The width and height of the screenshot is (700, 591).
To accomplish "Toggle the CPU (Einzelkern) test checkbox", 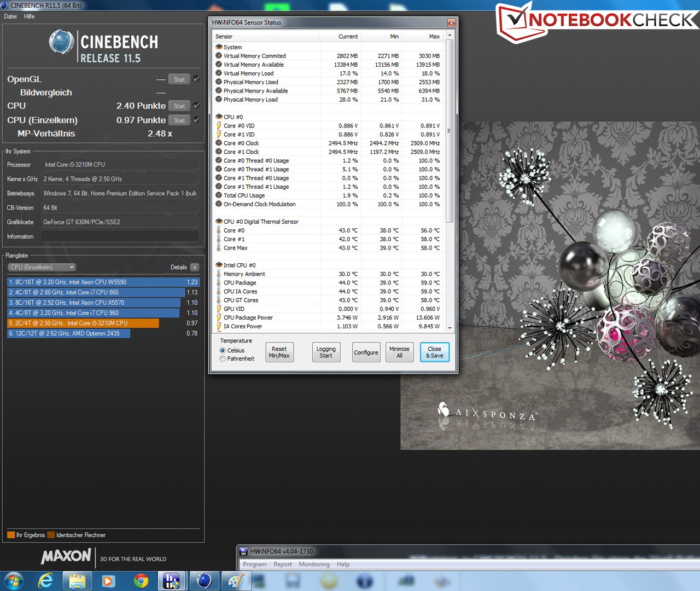I will [196, 120].
